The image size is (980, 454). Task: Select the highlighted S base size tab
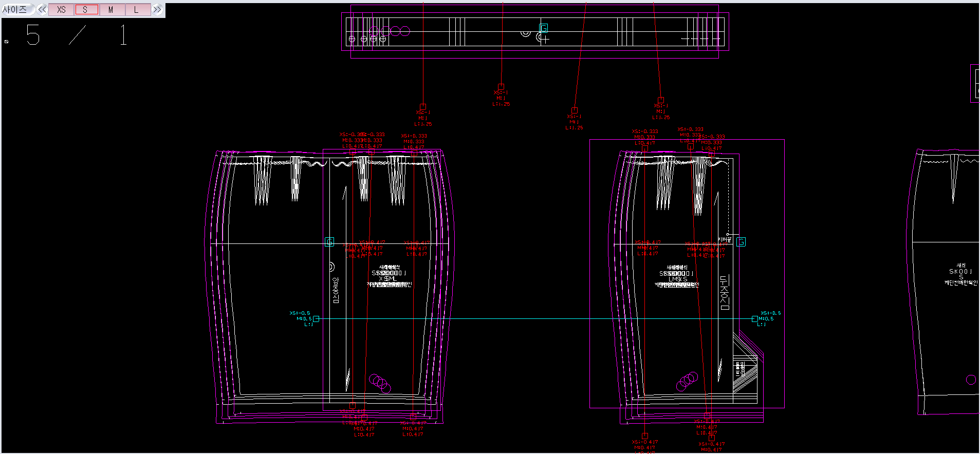[x=86, y=10]
